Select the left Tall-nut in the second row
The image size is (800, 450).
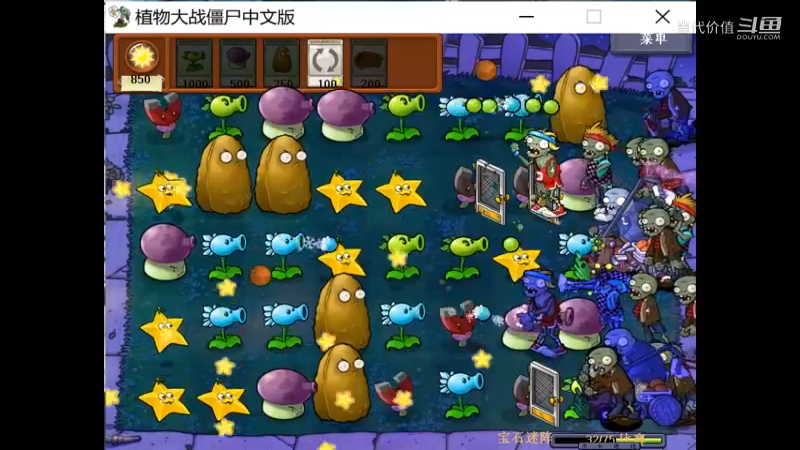pos(224,174)
